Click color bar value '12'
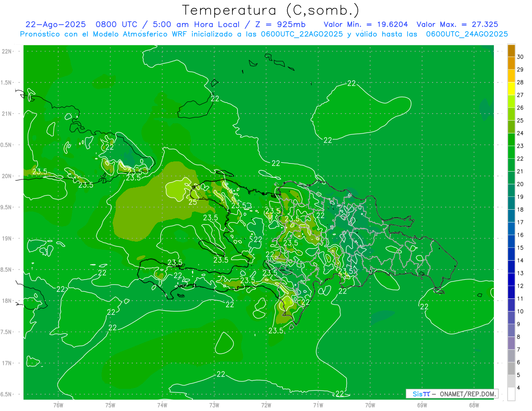This screenshot has height=411, width=532. [520, 286]
